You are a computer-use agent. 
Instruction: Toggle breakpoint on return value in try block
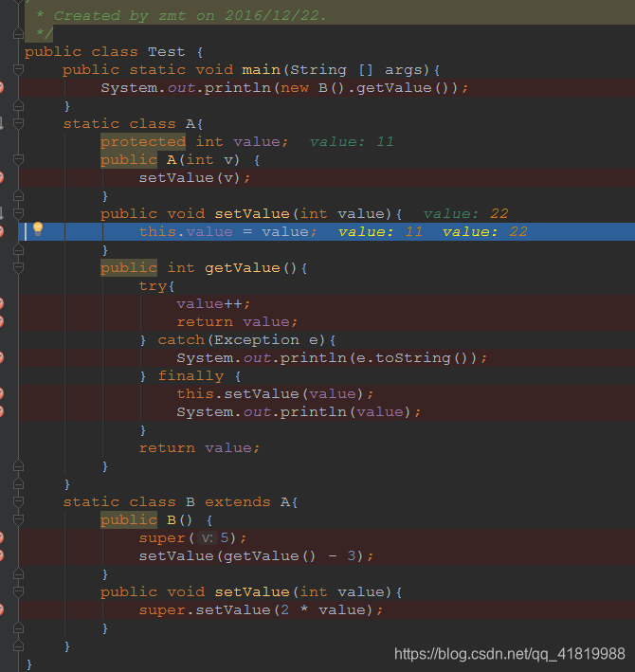[2, 322]
